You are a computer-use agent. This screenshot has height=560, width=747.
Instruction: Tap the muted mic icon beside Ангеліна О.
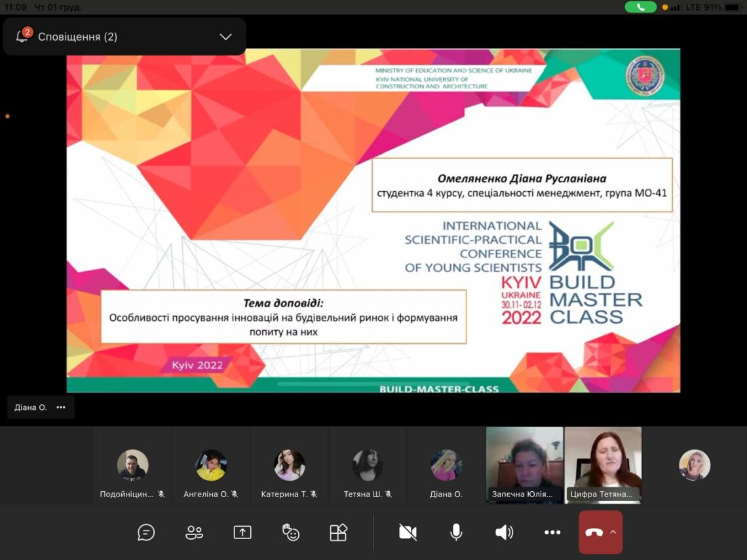point(235,495)
